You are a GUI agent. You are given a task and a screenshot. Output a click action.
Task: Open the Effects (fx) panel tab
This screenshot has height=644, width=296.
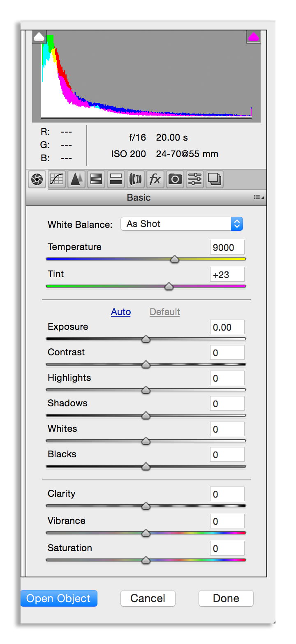(155, 179)
